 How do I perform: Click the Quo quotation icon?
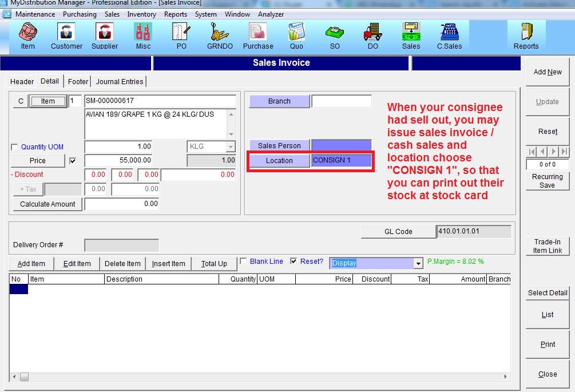tap(296, 36)
